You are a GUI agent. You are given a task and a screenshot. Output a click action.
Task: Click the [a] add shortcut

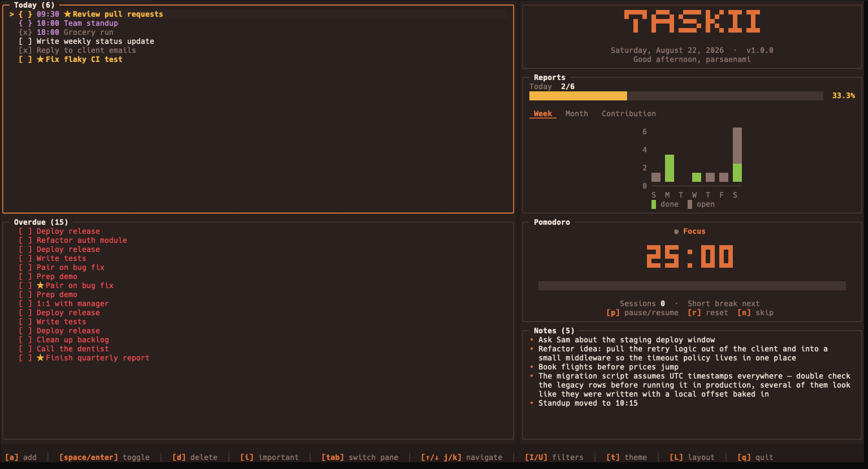tap(21, 457)
